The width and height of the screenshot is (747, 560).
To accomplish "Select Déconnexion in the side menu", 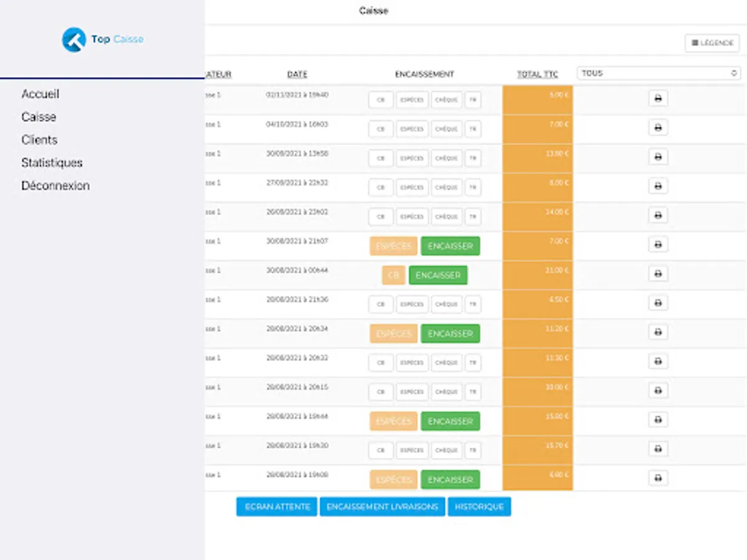I will tap(55, 186).
